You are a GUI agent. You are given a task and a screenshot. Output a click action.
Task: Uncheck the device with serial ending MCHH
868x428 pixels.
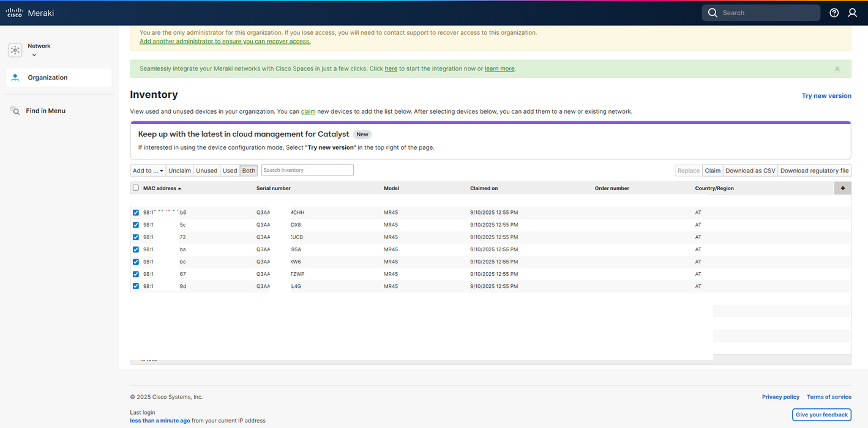pyautogui.click(x=136, y=213)
